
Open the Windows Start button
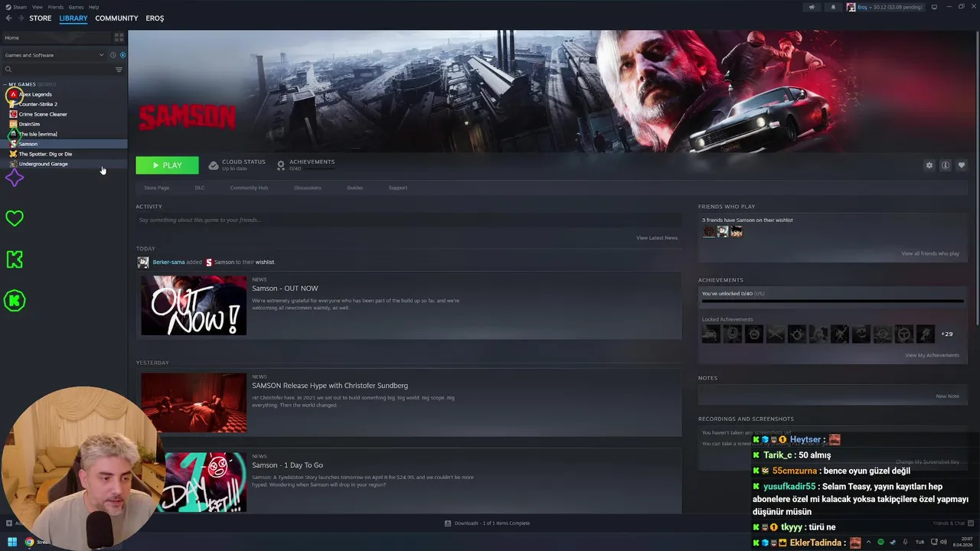[x=13, y=542]
